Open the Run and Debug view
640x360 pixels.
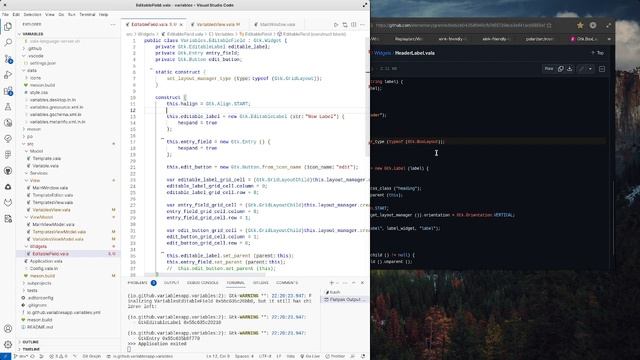[8, 75]
